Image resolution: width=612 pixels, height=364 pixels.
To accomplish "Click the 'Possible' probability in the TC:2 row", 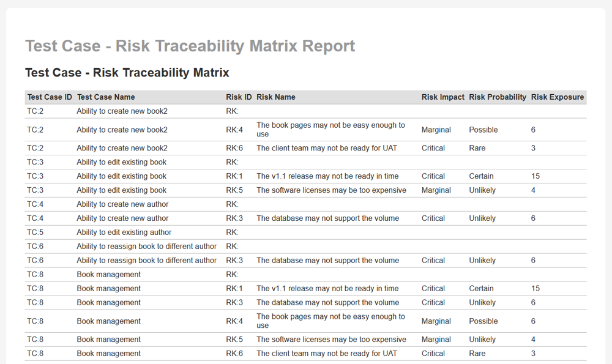I will [483, 130].
